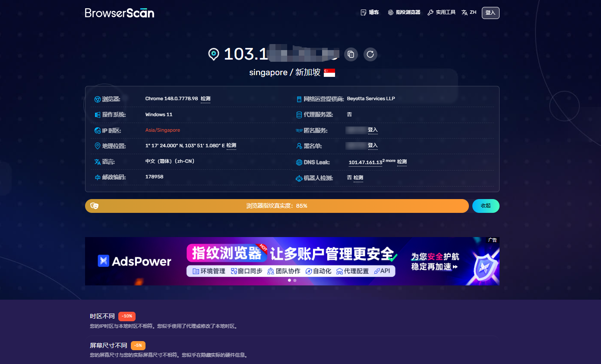Image resolution: width=601 pixels, height=364 pixels.
Task: Collapse details with the 收起 button
Action: point(486,206)
